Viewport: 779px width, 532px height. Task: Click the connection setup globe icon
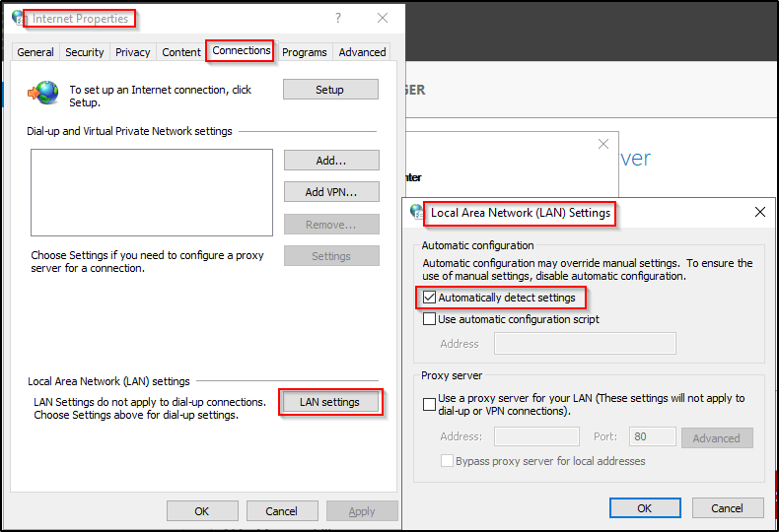coord(43,93)
